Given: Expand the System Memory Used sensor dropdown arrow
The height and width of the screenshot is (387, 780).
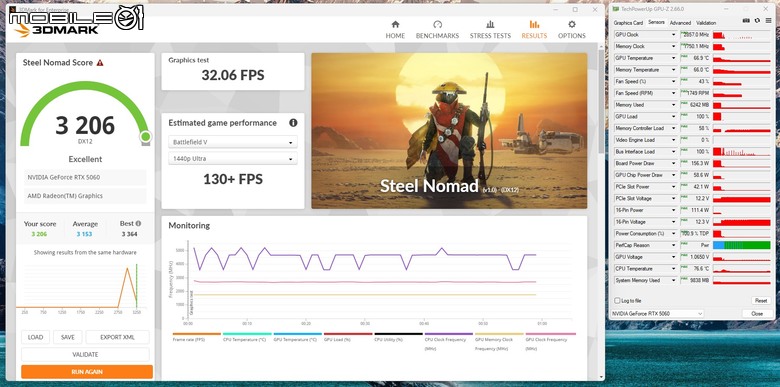Looking at the screenshot, I should point(674,281).
